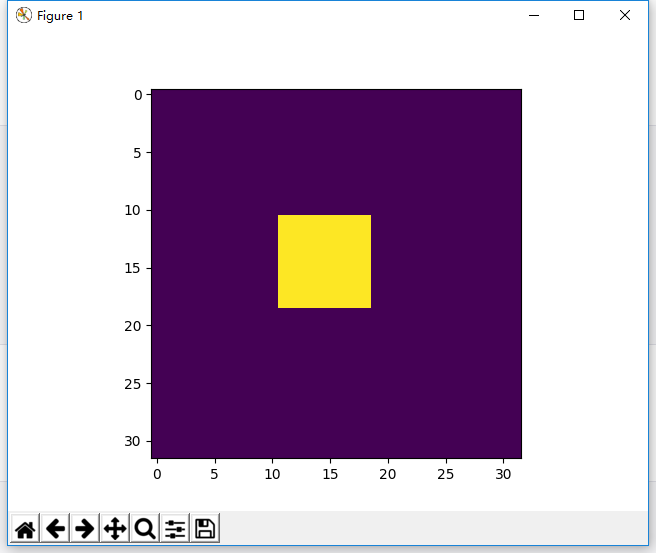Click the matplotlib logo in title bar
Screen dimensions: 656x553
coord(24,15)
